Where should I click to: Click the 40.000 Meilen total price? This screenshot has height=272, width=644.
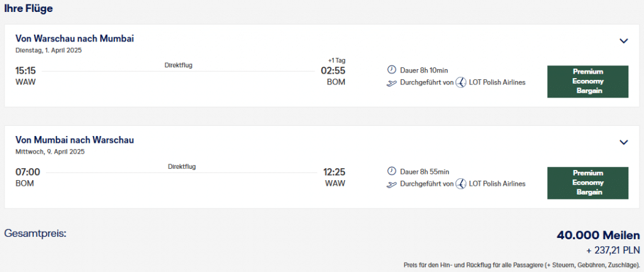tap(598, 235)
